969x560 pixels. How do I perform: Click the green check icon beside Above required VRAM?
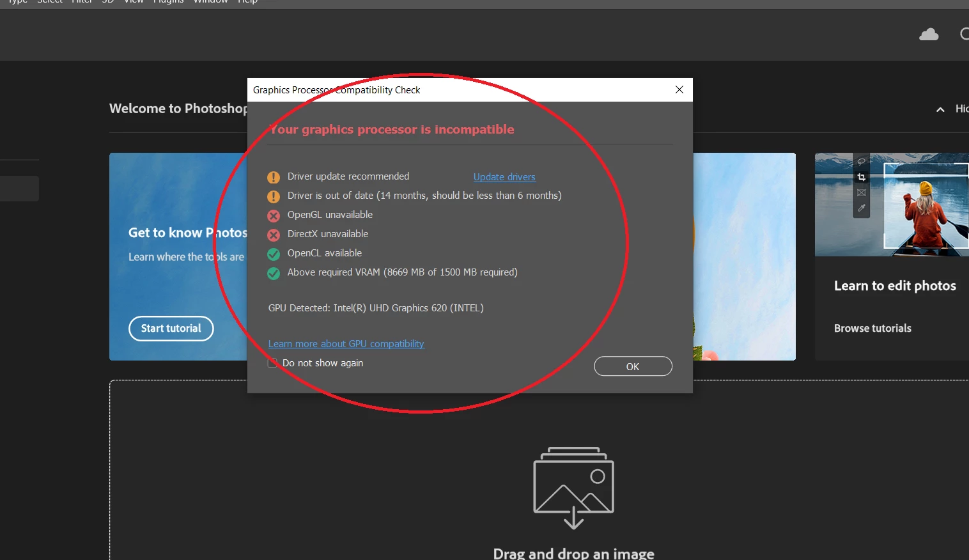(274, 273)
